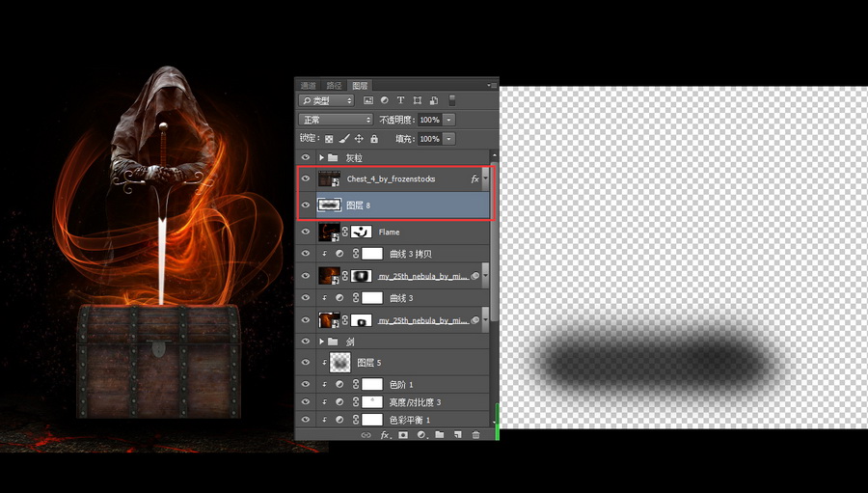Click lock all padlock icon
The height and width of the screenshot is (493, 868).
click(374, 139)
